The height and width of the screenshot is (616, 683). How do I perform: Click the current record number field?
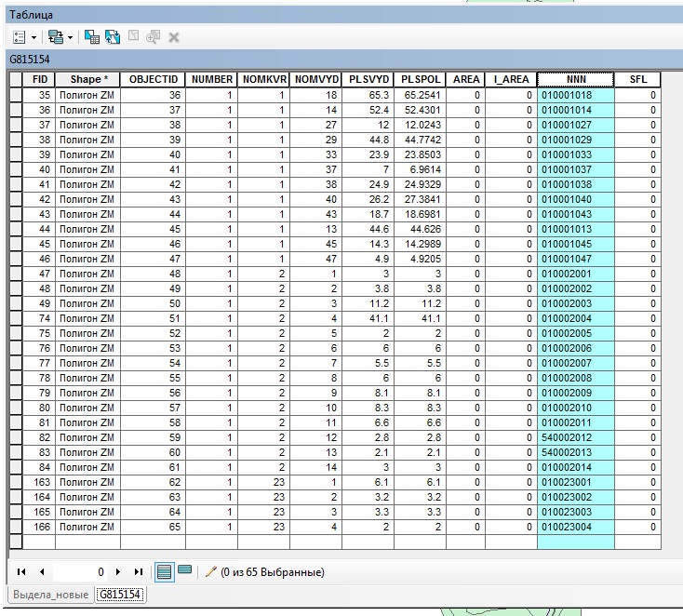[79, 572]
